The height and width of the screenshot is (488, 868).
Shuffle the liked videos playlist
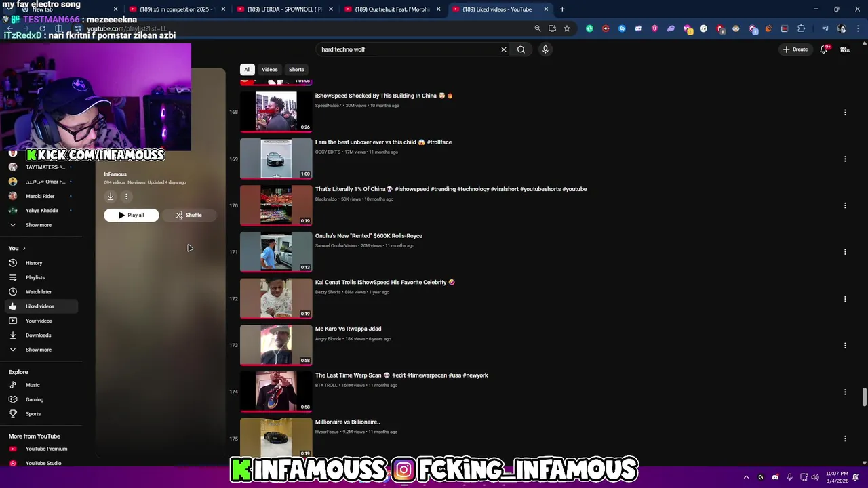coord(189,216)
